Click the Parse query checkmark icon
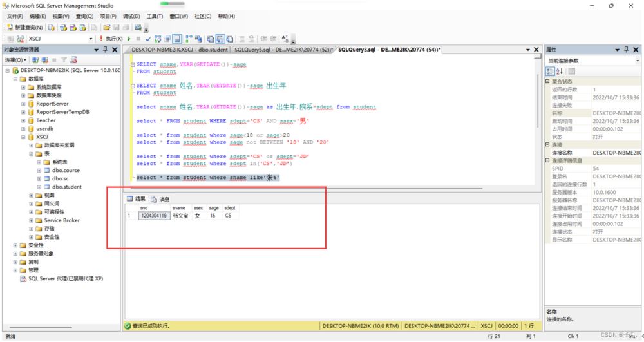This screenshot has width=644, height=342. coord(148,39)
